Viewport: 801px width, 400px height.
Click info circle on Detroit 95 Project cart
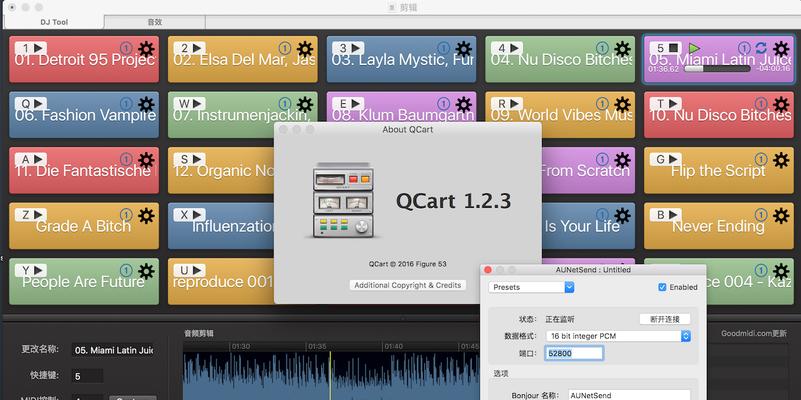click(126, 49)
